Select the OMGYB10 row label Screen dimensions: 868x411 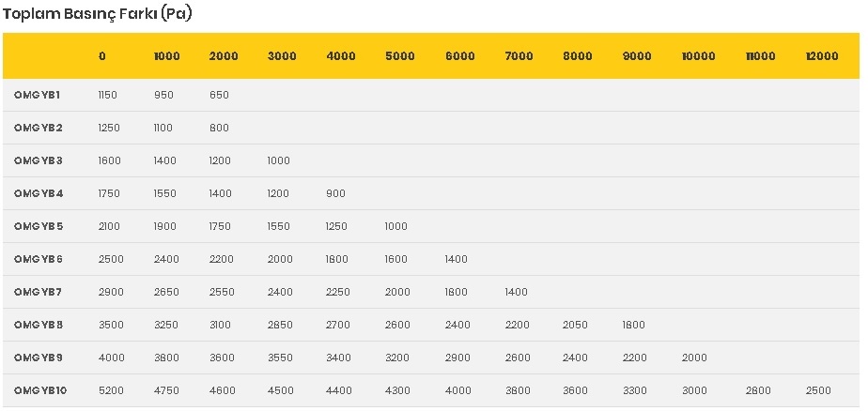click(x=40, y=390)
